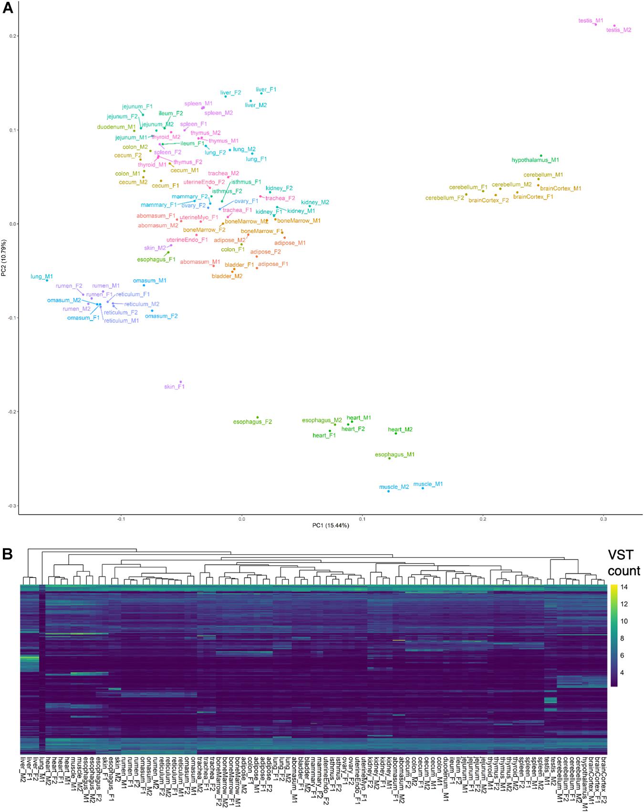Click the -0.3 tick on the PC2 axis

[x=11, y=506]
